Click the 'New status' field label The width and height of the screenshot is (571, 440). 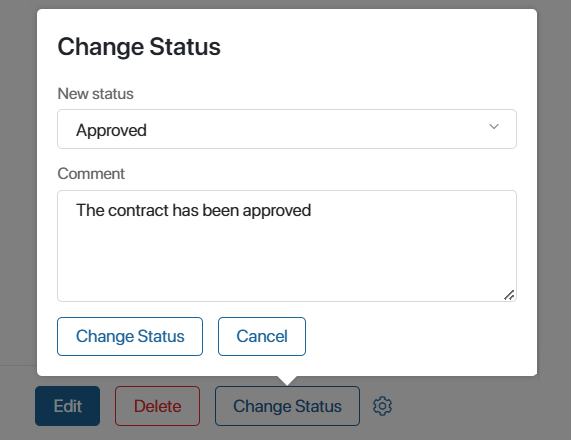[96, 94]
